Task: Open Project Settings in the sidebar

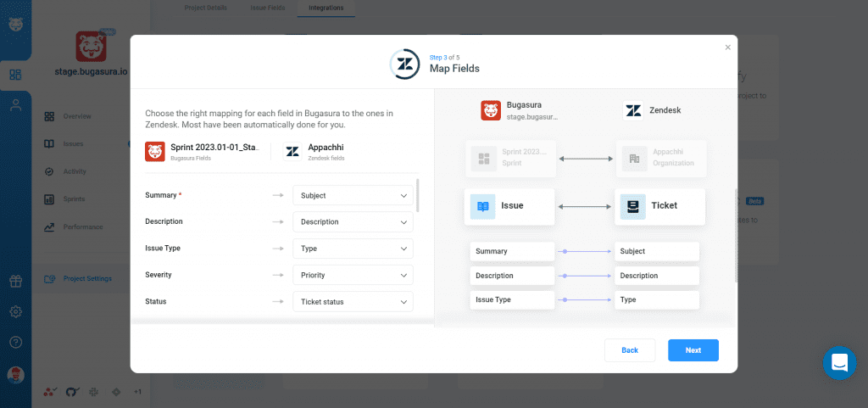Action: [x=87, y=278]
